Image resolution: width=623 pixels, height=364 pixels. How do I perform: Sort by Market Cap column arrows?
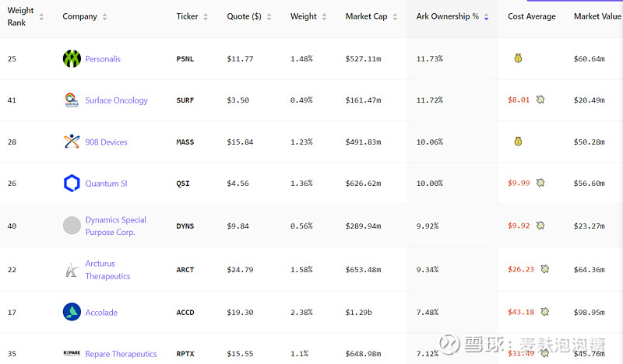(395, 16)
